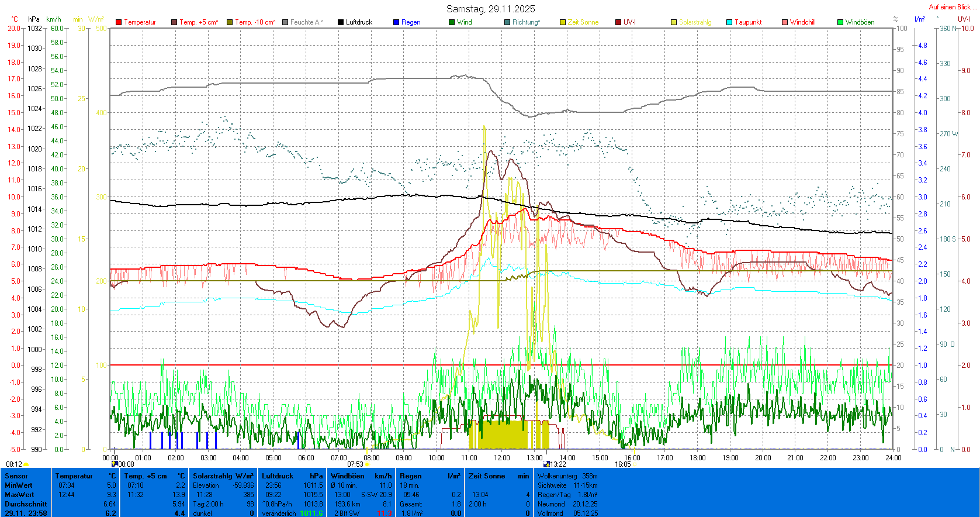
Task: Click the red Temperatur legend square
Action: click(x=119, y=22)
